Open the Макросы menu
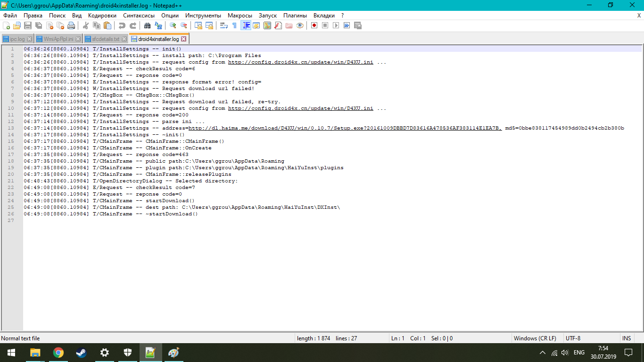 [240, 16]
